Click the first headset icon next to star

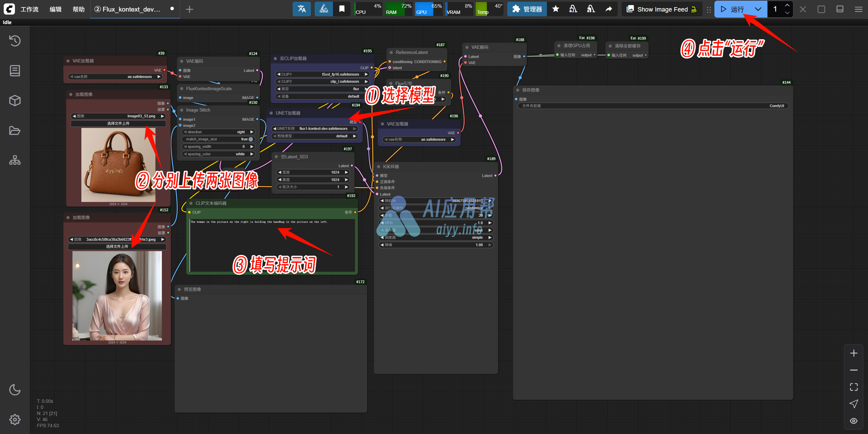click(573, 9)
